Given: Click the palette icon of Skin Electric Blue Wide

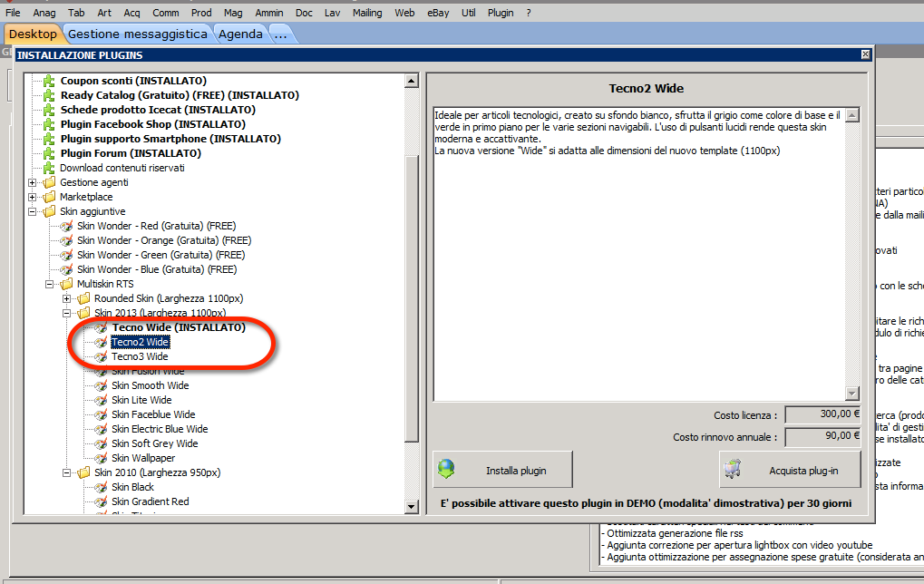Looking at the screenshot, I should 101,430.
